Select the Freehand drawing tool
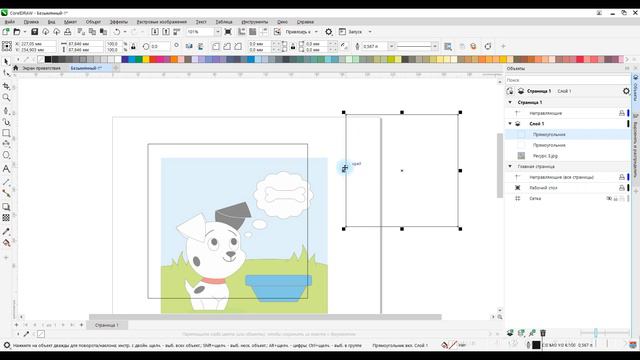The width and height of the screenshot is (640, 360). pyautogui.click(x=6, y=111)
